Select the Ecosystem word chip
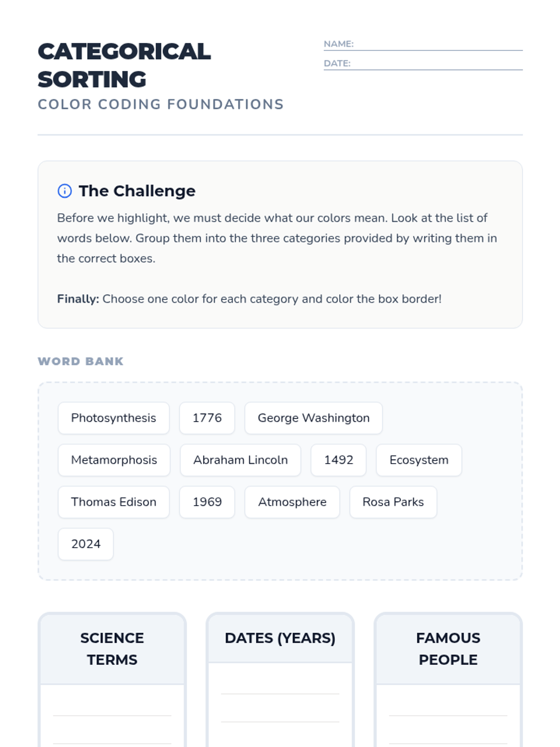The width and height of the screenshot is (560, 747). point(419,460)
